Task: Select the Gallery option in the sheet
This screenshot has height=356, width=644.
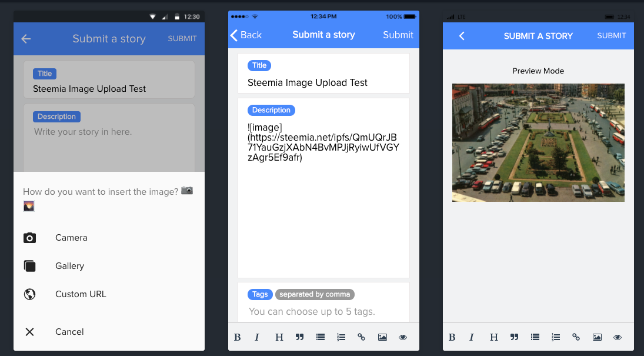Action: click(109, 266)
